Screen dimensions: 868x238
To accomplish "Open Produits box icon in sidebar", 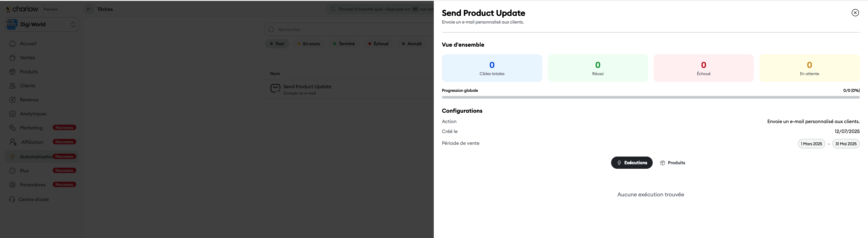I will 12,72.
